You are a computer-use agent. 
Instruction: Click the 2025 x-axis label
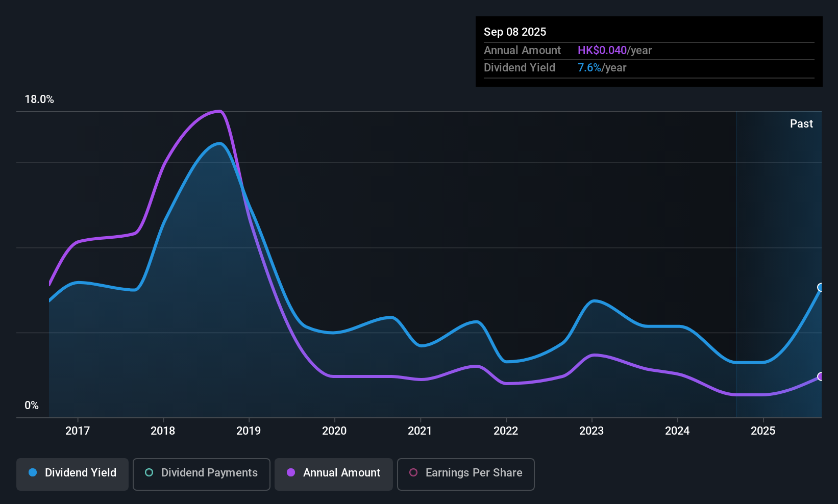click(x=763, y=431)
